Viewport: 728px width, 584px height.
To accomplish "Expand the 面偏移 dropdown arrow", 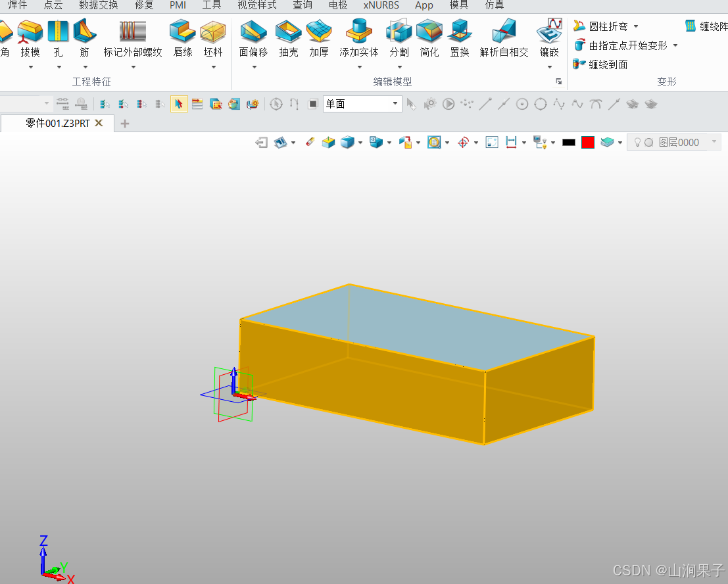I will click(x=254, y=67).
